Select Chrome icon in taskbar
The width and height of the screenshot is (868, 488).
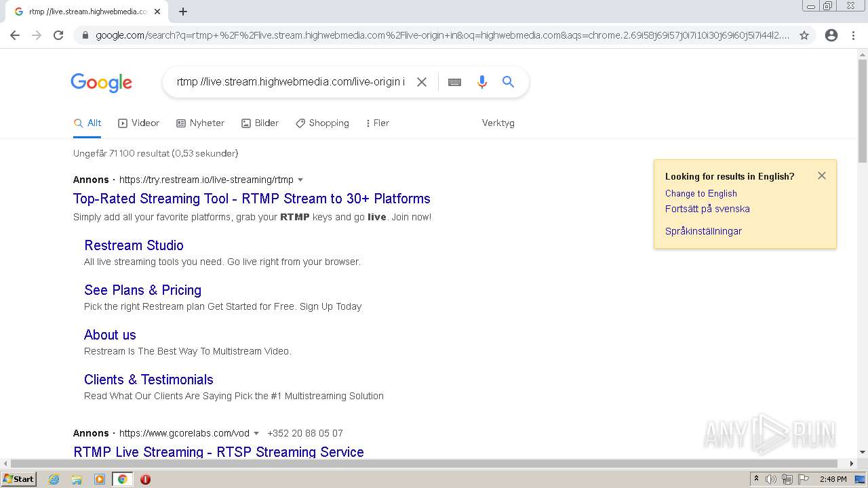click(x=122, y=479)
